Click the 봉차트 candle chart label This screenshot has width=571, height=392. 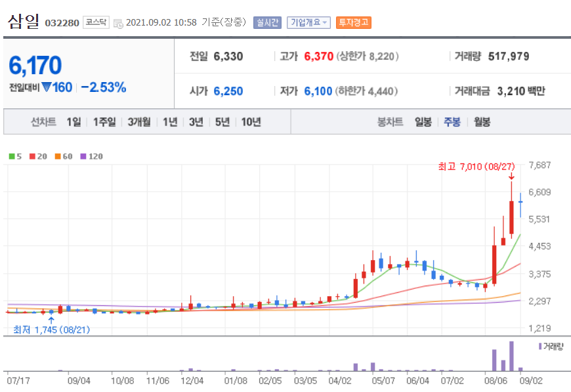click(389, 121)
